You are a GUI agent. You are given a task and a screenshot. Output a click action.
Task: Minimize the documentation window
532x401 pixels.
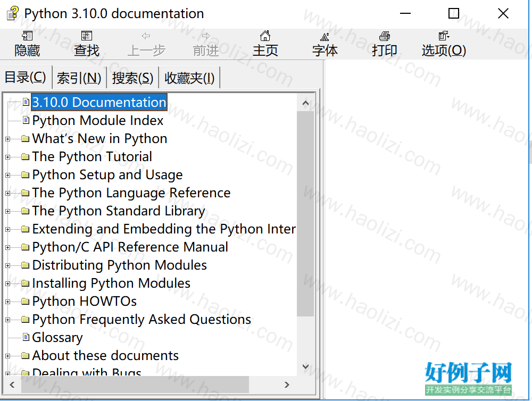click(x=405, y=14)
